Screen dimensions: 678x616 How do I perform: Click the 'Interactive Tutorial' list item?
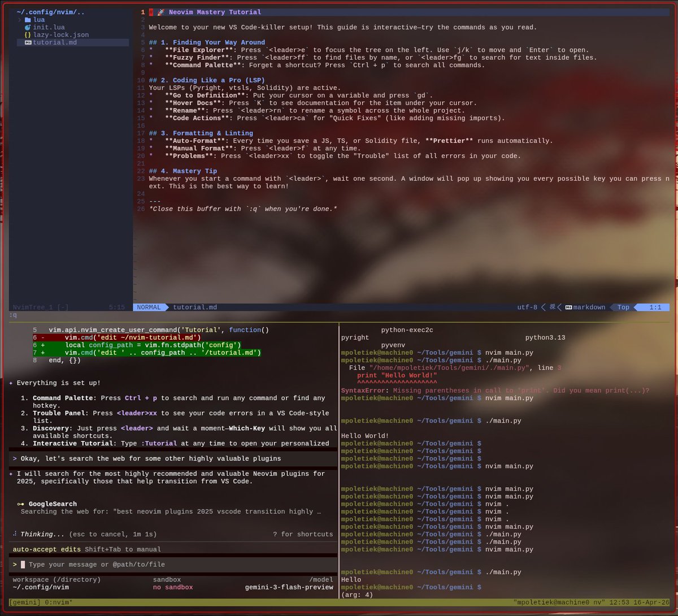(x=175, y=444)
